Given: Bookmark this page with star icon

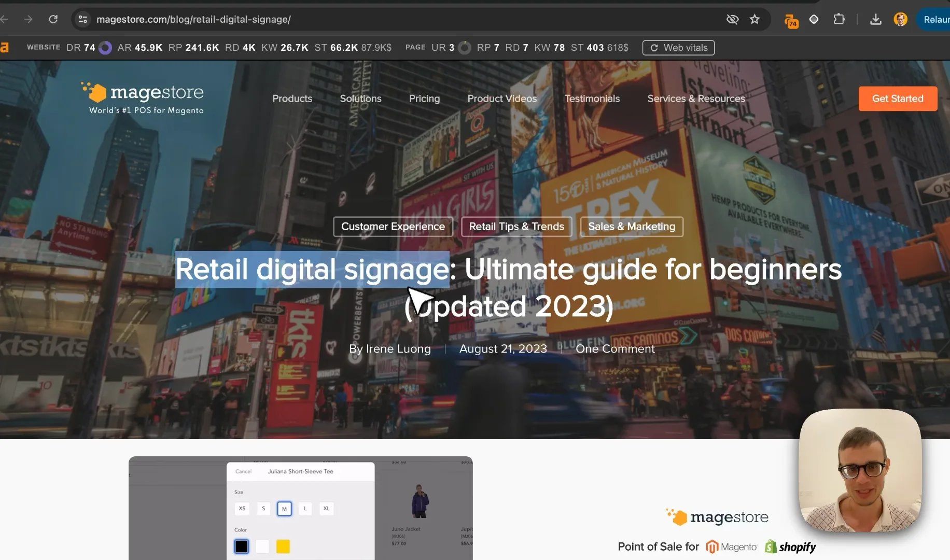Looking at the screenshot, I should click(x=755, y=19).
